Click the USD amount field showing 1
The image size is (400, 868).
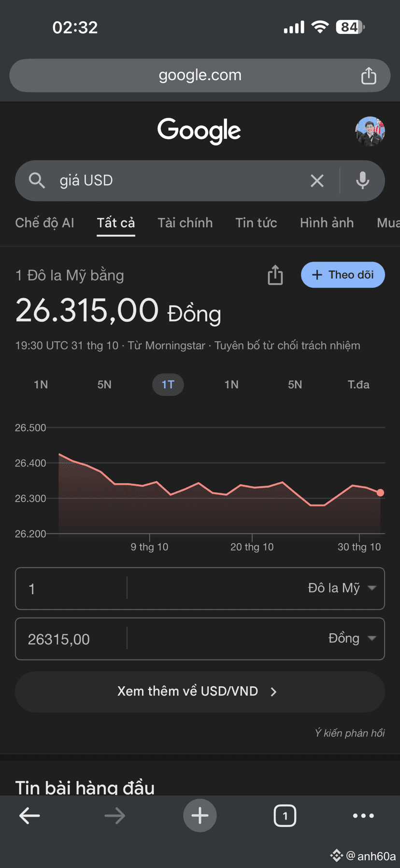point(71,588)
